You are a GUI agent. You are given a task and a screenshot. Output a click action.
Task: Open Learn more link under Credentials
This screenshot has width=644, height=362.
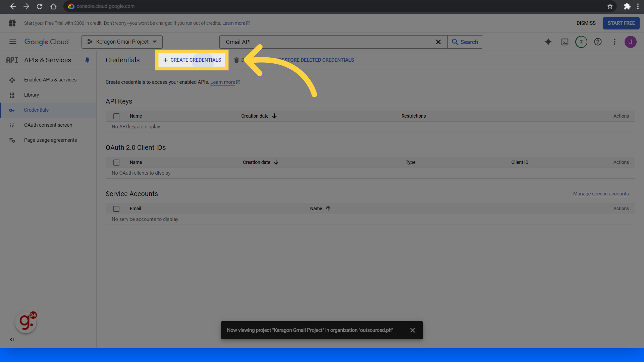click(x=225, y=82)
